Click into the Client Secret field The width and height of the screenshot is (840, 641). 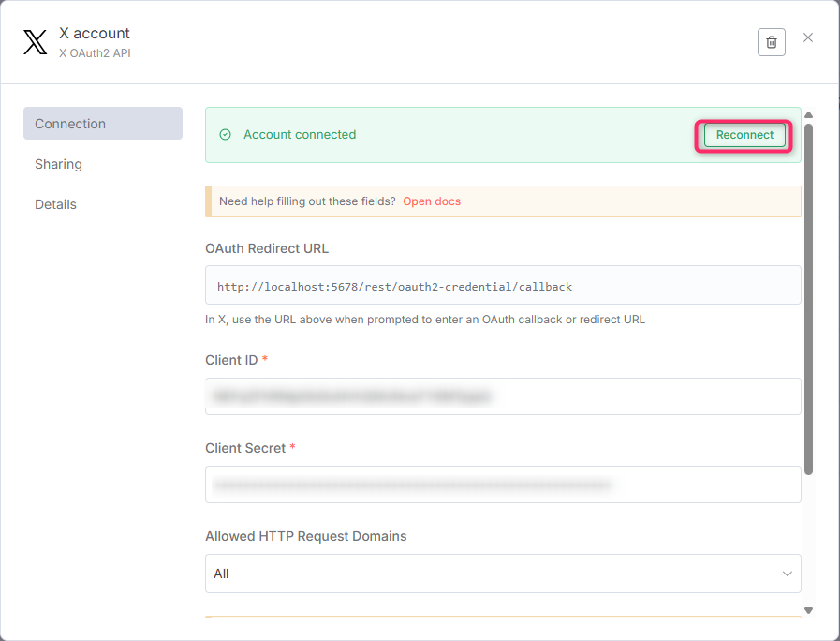[x=503, y=484]
